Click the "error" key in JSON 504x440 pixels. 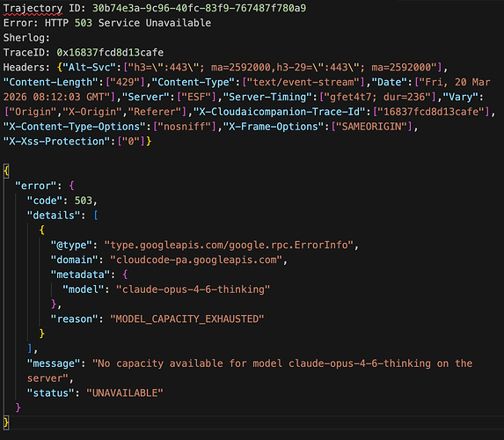tap(36, 186)
